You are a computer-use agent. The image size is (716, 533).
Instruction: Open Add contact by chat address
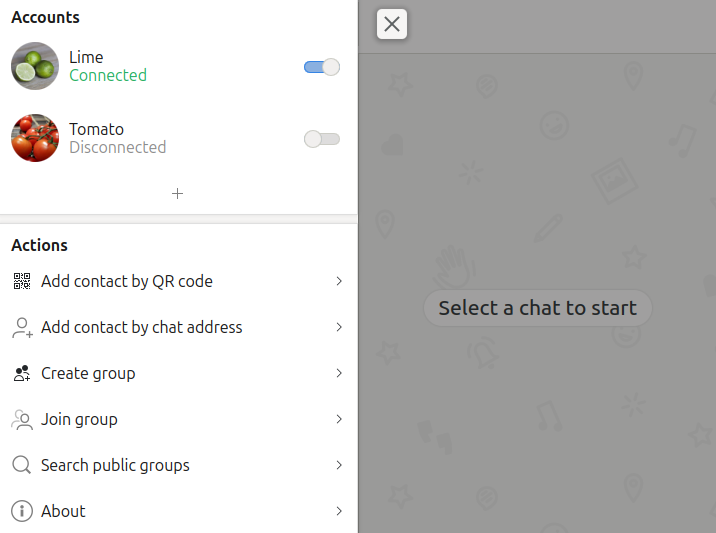click(141, 327)
